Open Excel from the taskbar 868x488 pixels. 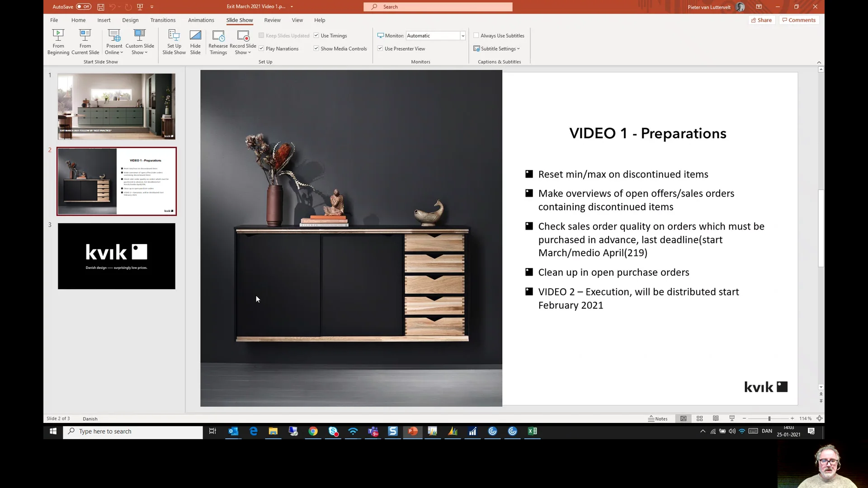click(532, 431)
